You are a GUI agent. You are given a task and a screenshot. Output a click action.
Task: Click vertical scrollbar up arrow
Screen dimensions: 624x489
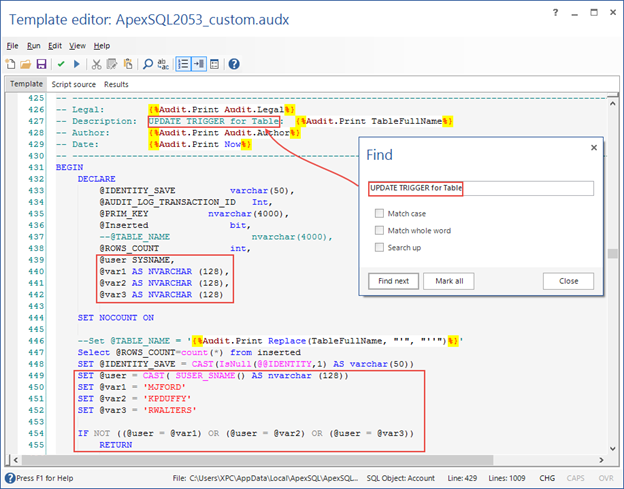click(x=613, y=103)
